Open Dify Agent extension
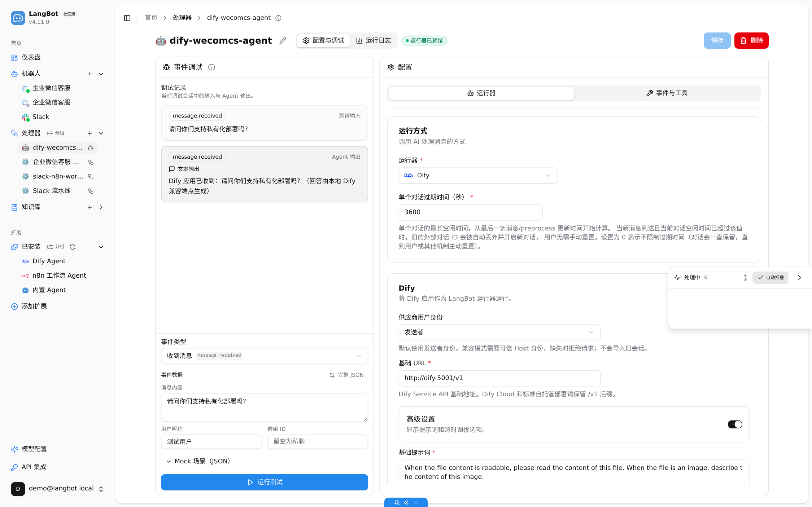This screenshot has width=812, height=507. tap(58, 261)
